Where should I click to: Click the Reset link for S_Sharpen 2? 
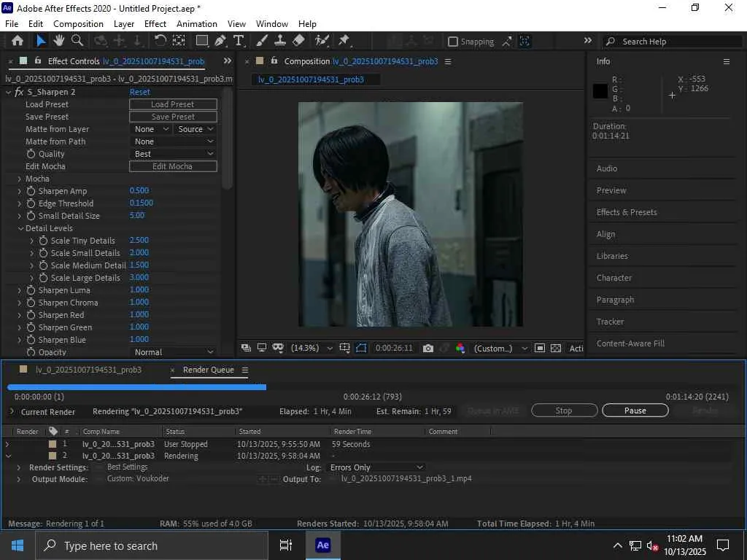(139, 92)
